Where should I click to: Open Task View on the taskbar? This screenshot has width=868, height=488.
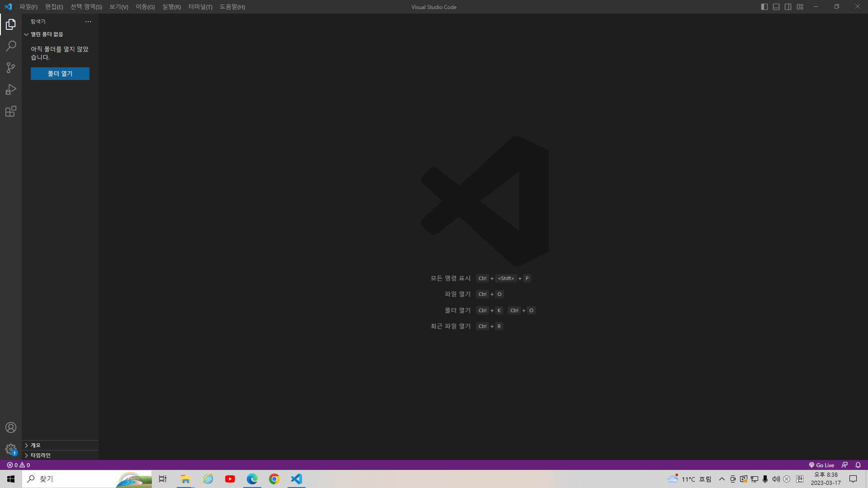(x=163, y=479)
